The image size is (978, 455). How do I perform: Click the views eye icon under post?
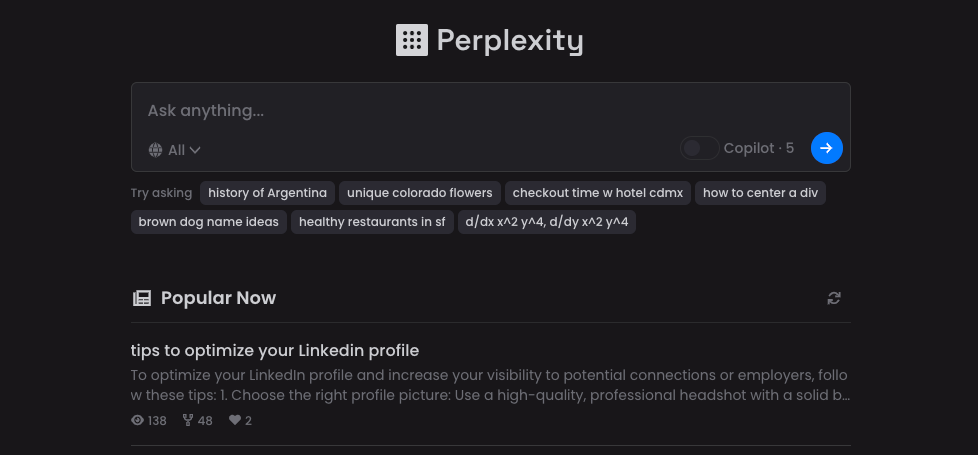click(x=138, y=421)
